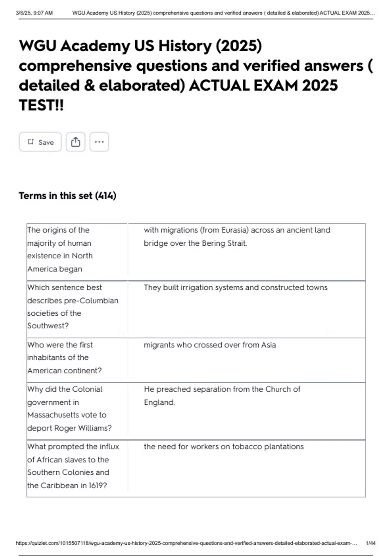Screen dimensions: 392x556
Task: Click the African slaves 1619 question cell
Action: (73, 466)
